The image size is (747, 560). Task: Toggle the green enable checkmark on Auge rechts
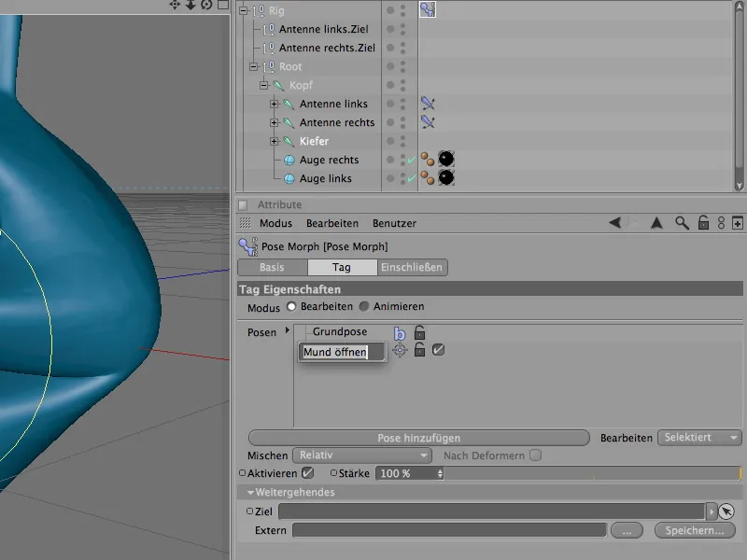click(409, 159)
